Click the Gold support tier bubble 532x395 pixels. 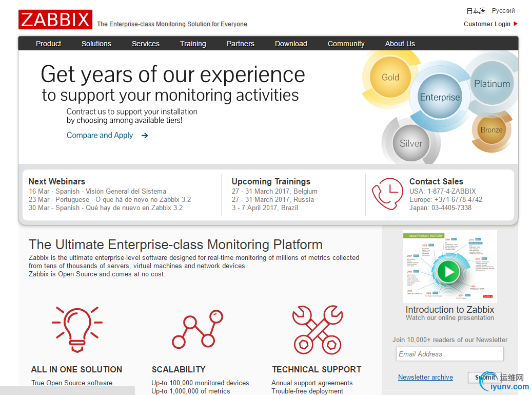pos(390,78)
